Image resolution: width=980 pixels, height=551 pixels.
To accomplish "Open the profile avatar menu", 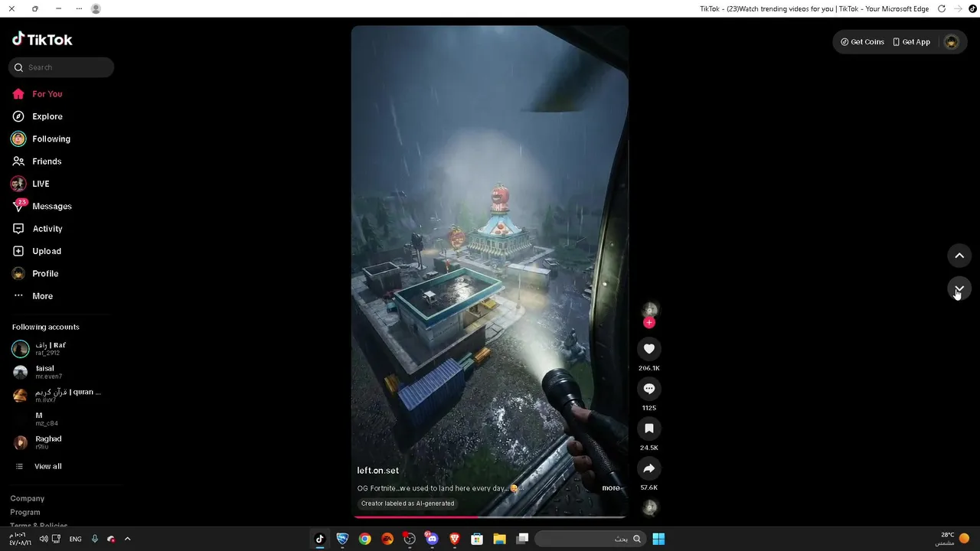I will click(x=952, y=42).
